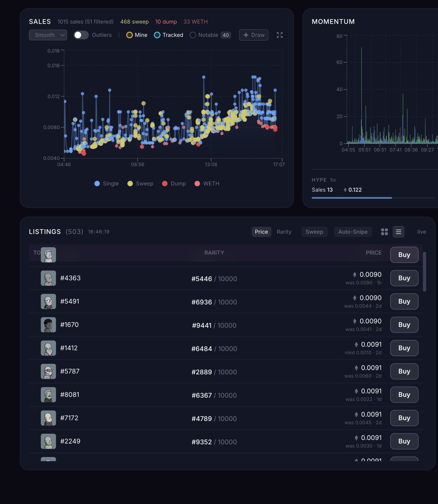This screenshot has height=504, width=438.
Task: Buy token #7172
Action: [404, 418]
